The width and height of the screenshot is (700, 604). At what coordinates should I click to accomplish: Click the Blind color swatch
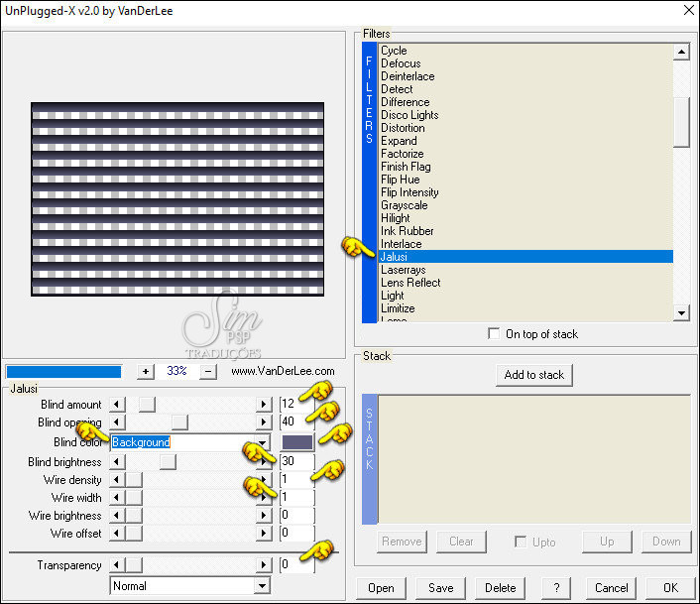pos(297,442)
